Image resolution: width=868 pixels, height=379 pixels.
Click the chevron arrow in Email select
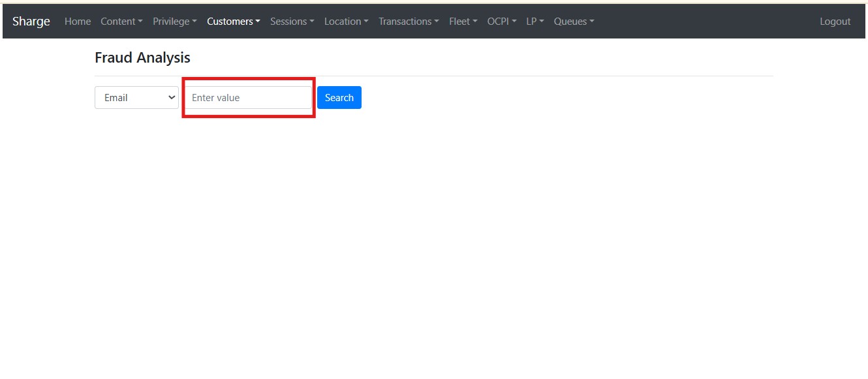point(172,98)
